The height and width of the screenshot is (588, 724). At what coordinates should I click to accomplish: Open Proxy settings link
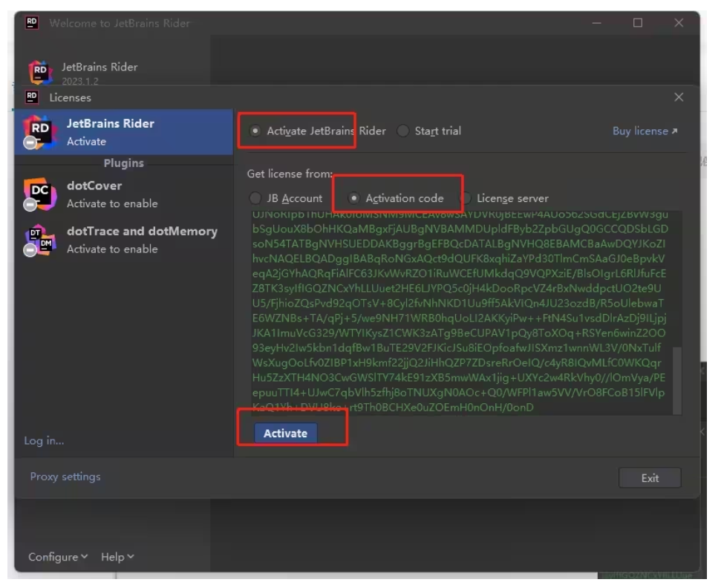pyautogui.click(x=65, y=477)
